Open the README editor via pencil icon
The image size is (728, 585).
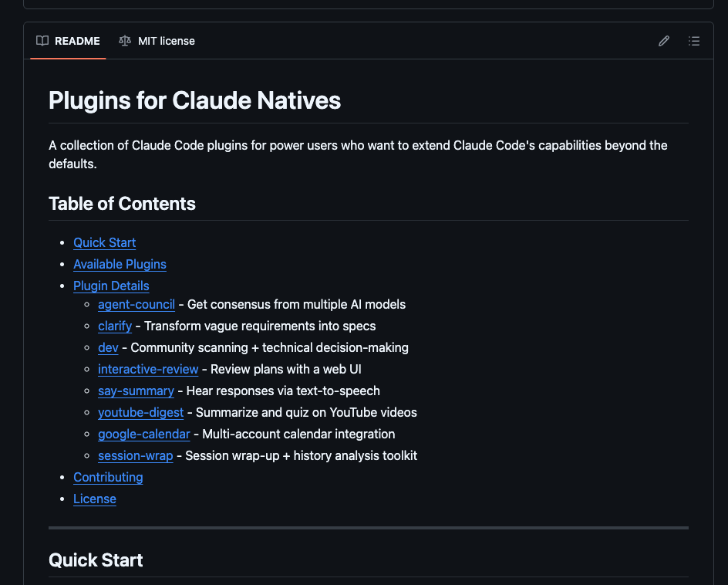coord(663,41)
